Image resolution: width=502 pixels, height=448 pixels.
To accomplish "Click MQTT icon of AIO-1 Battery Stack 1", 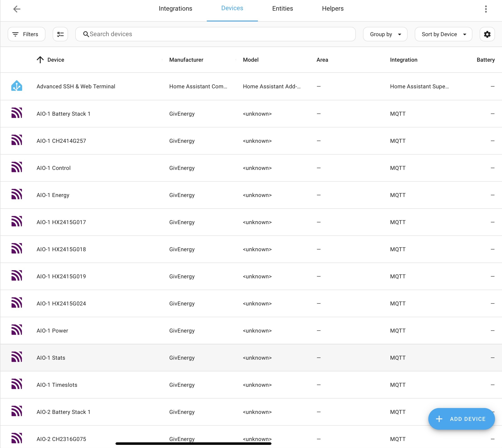I will tap(17, 113).
